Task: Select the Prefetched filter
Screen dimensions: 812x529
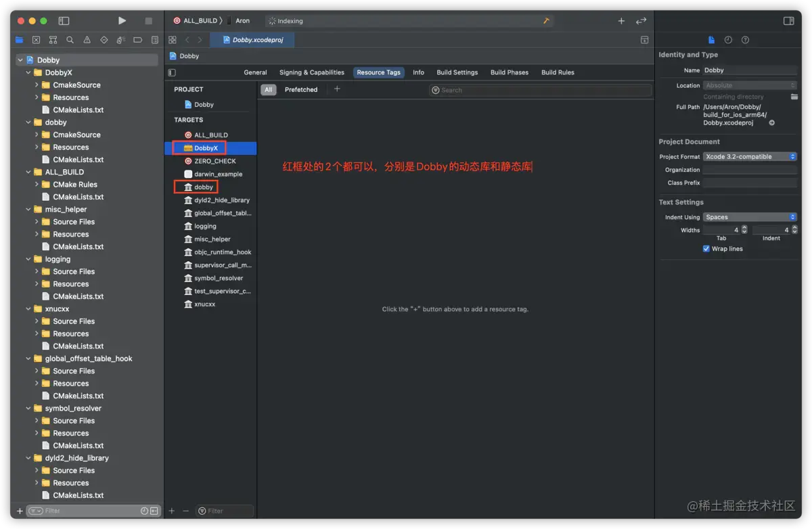Action: pos(301,89)
